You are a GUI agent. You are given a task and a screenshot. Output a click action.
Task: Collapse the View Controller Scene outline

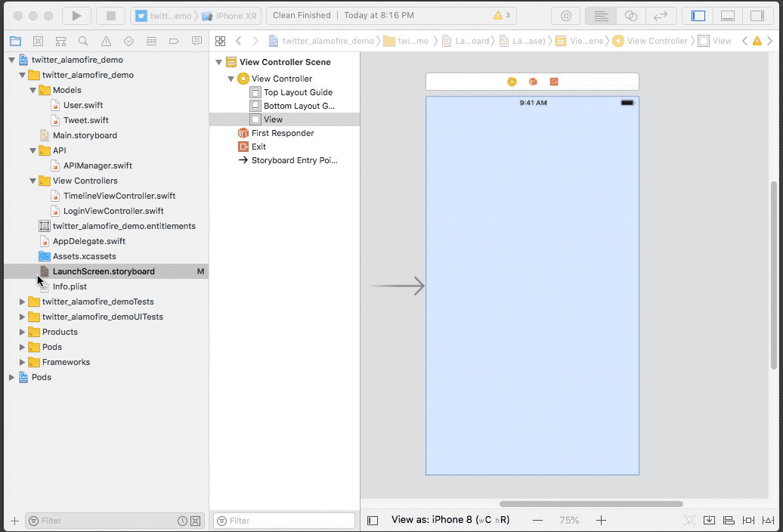tap(219, 62)
